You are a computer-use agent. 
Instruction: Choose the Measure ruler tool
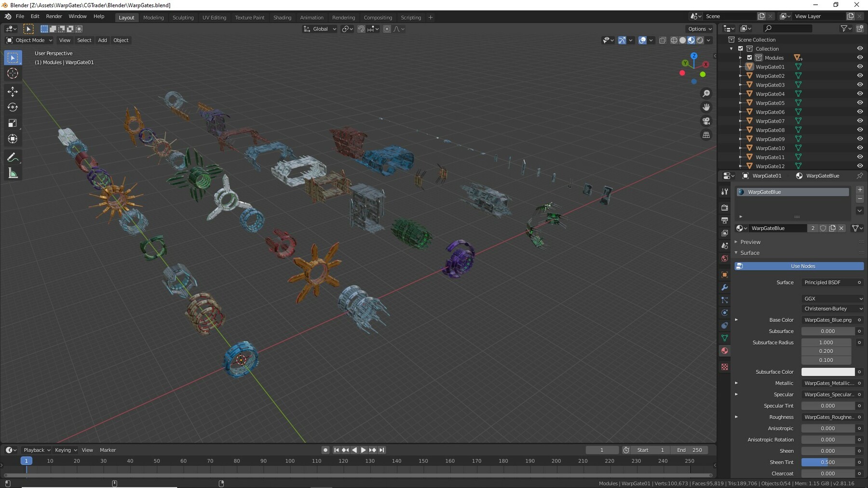13,173
